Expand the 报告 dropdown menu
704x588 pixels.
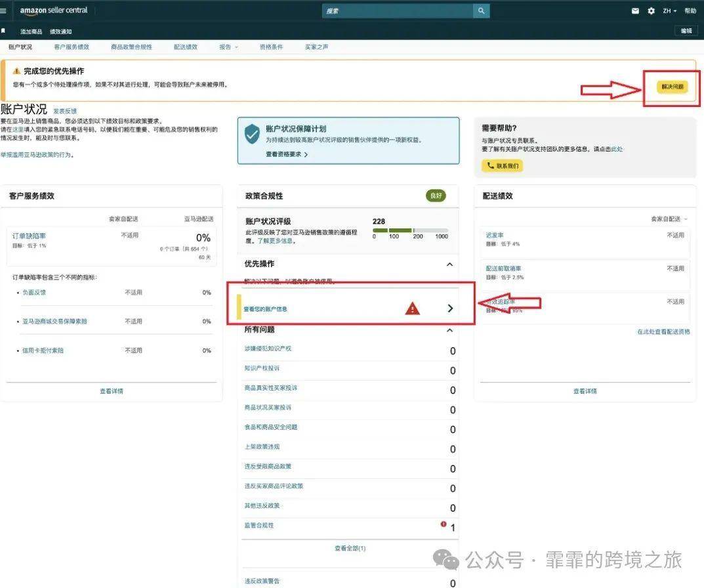click(x=228, y=47)
